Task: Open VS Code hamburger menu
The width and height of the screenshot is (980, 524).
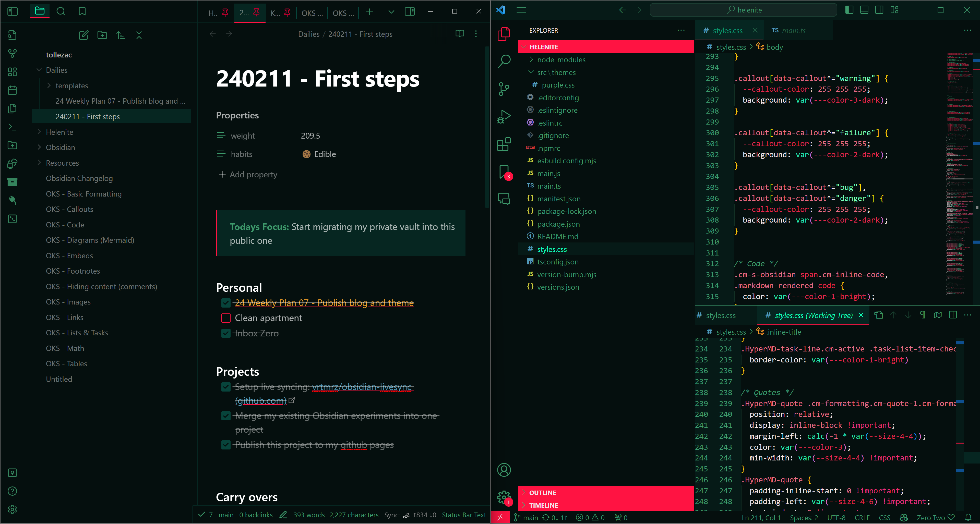Action: point(521,10)
